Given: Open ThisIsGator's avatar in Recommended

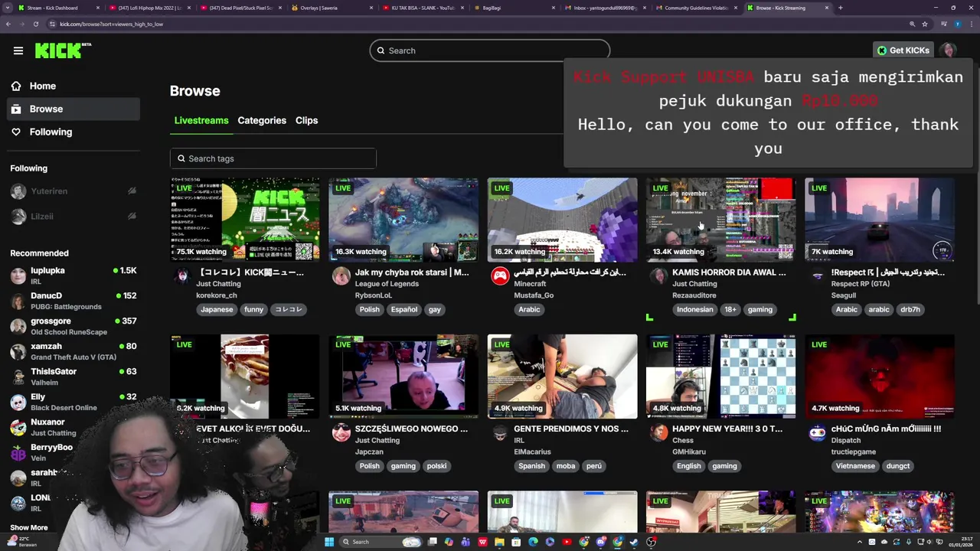Looking at the screenshot, I should click(18, 377).
